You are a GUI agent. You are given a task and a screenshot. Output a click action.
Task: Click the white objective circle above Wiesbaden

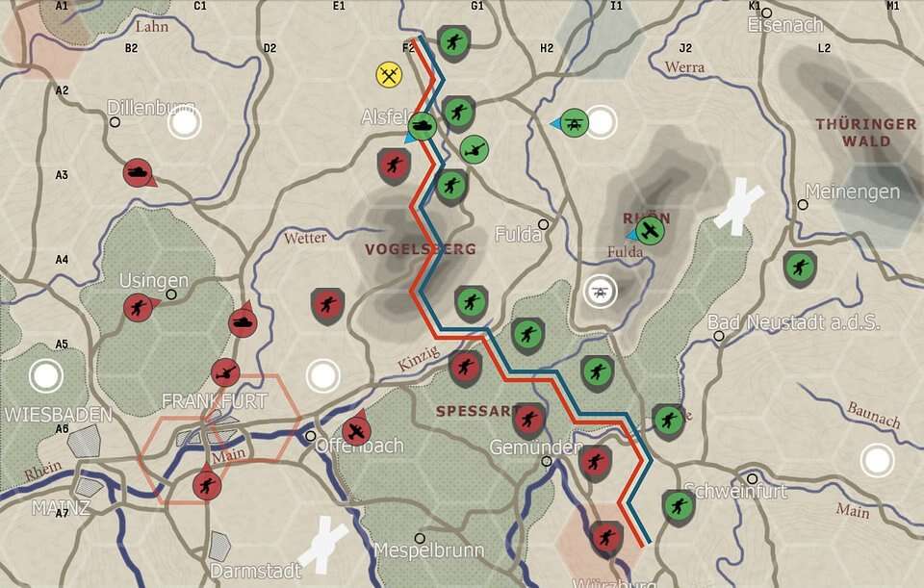(x=45, y=375)
